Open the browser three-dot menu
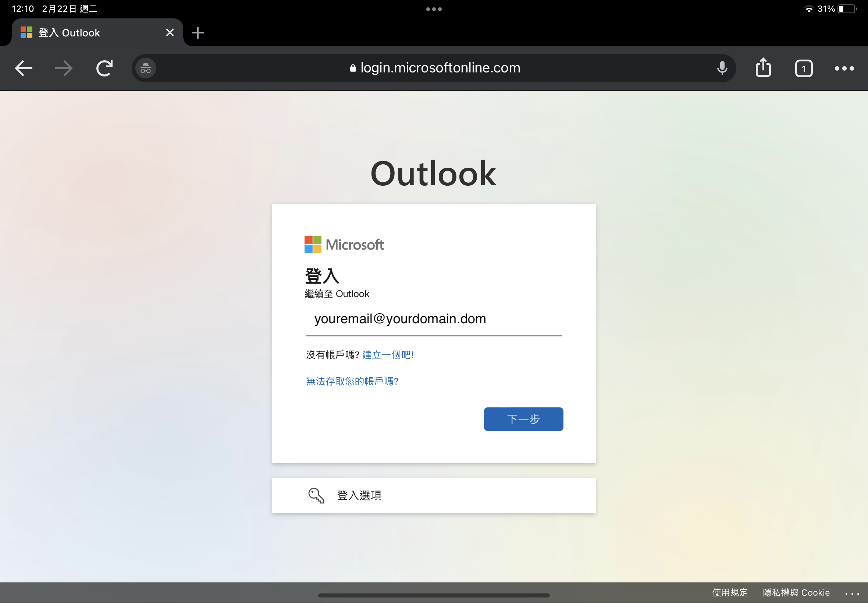The width and height of the screenshot is (868, 603). click(844, 68)
